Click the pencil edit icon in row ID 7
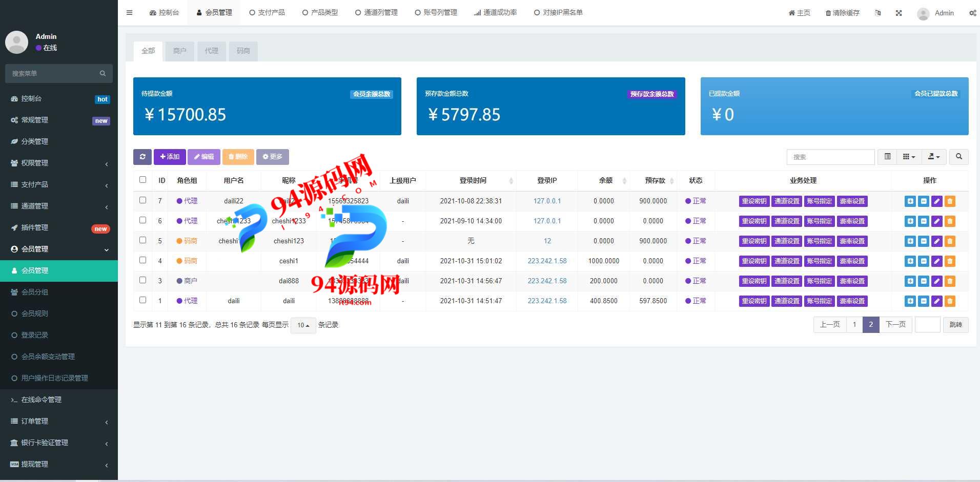This screenshot has height=482, width=980. (x=937, y=201)
